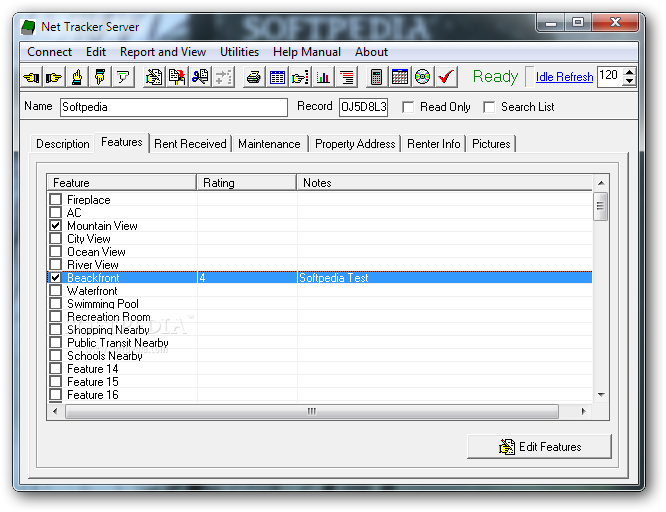Click the scroll up arrow of feature list
Viewport: 666px width, 512px height.
[x=601, y=183]
